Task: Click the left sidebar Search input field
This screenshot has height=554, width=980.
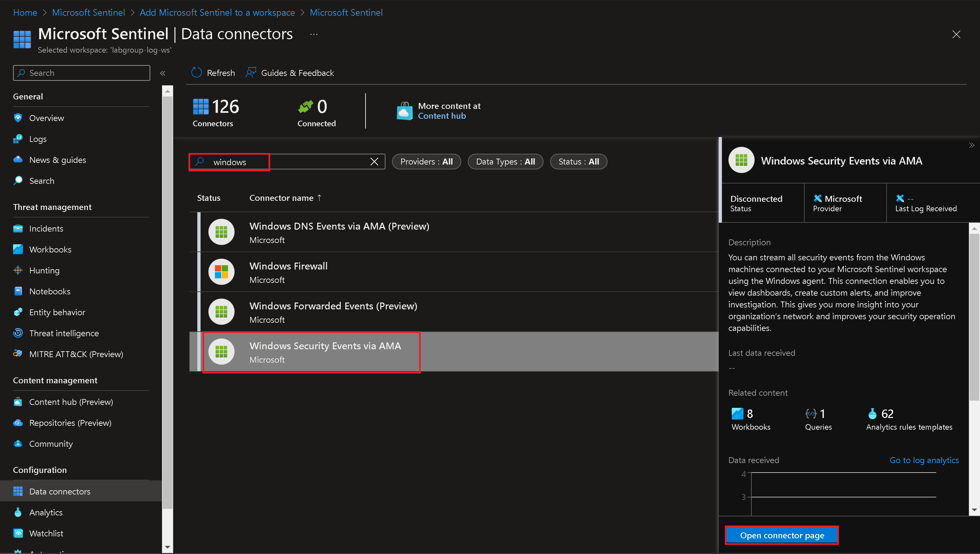Action: pos(81,73)
